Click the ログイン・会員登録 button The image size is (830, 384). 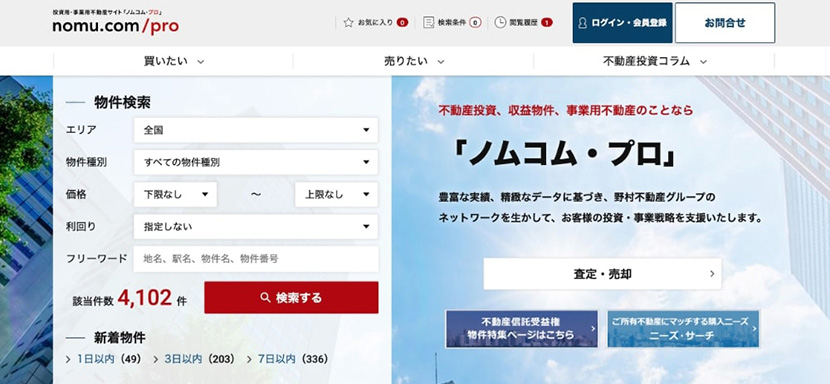(x=622, y=23)
